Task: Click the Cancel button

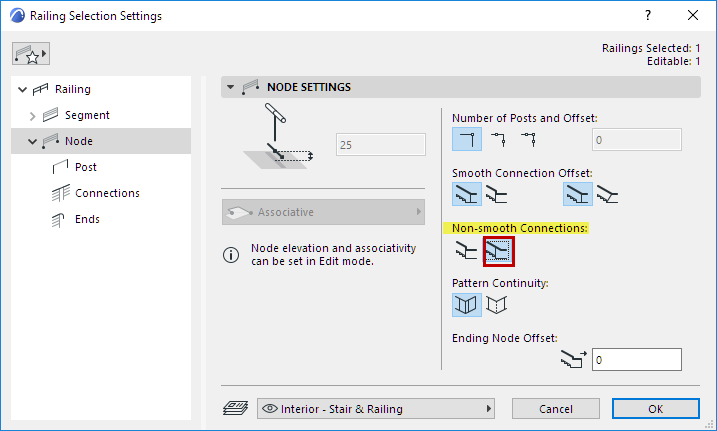Action: 556,408
